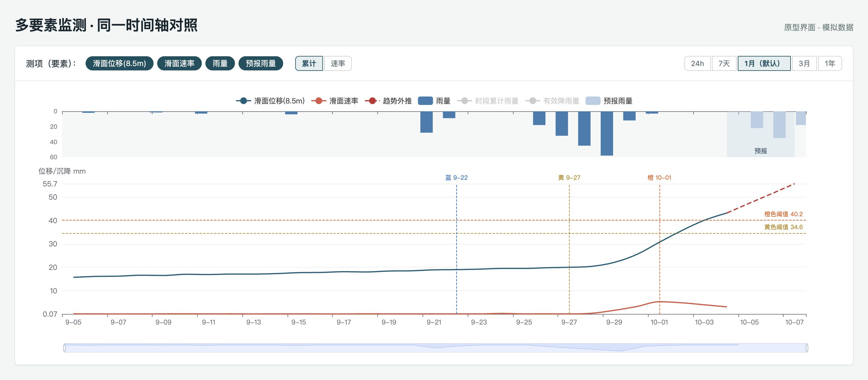Click the tallest rainfall bar near 9-29
The width and height of the screenshot is (868, 380).
point(606,134)
